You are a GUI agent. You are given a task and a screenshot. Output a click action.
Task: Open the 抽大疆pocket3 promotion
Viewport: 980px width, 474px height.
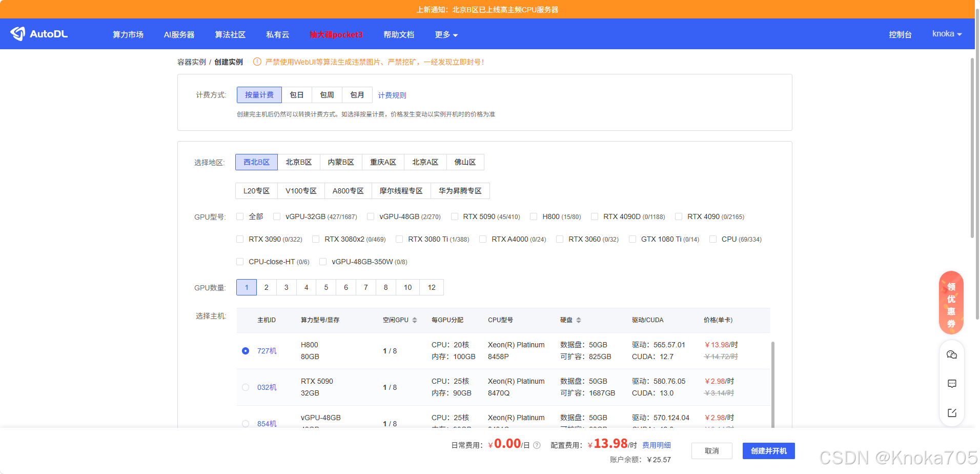(x=336, y=34)
